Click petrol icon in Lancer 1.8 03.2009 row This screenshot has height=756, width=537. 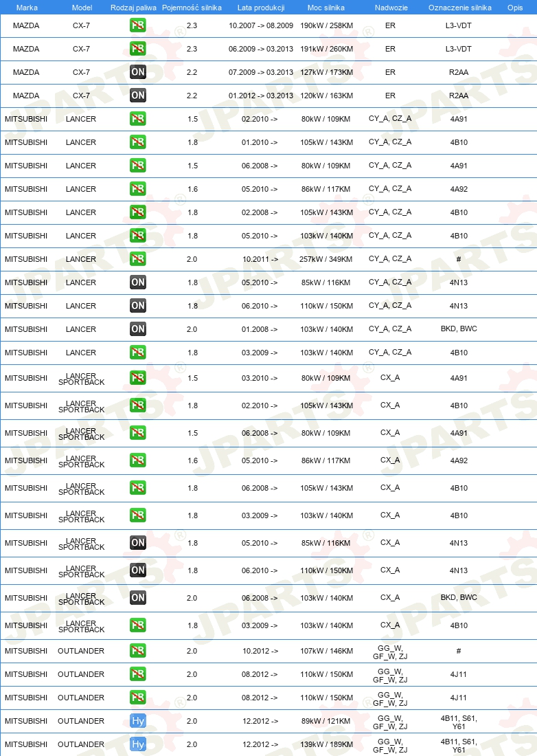tap(138, 353)
